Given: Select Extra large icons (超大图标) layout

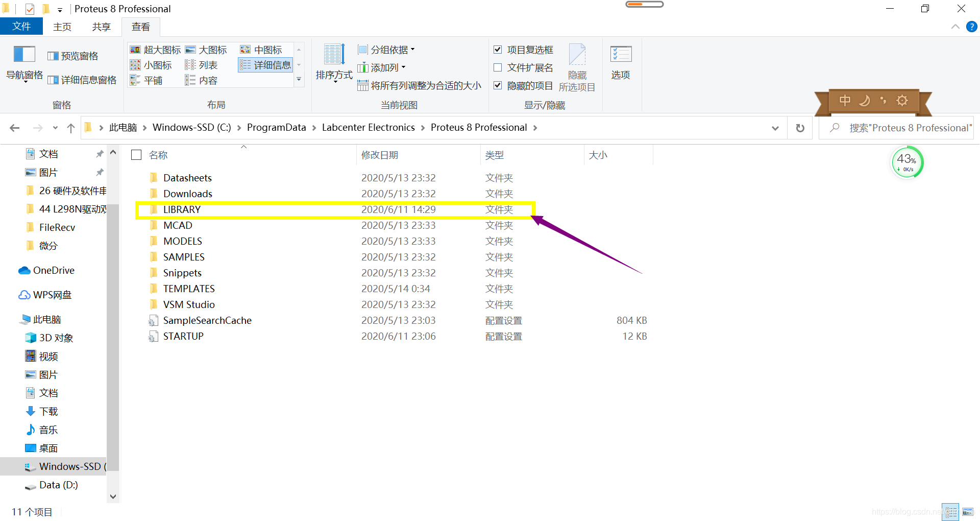Looking at the screenshot, I should (x=156, y=50).
